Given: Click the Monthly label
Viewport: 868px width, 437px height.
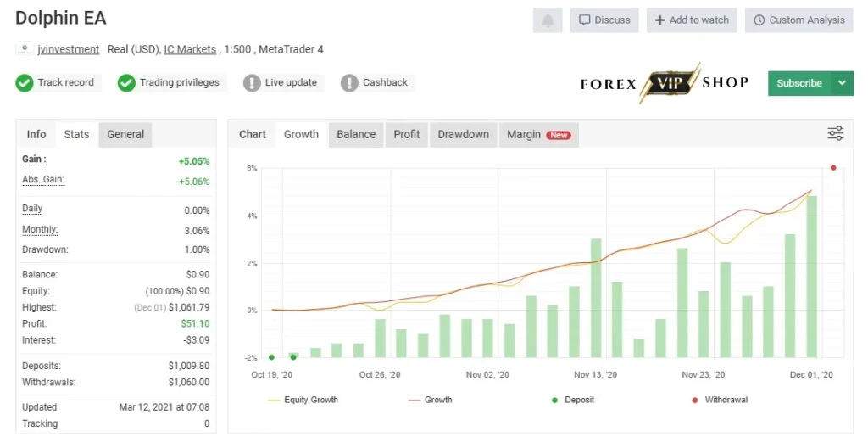Looking at the screenshot, I should (x=40, y=229).
